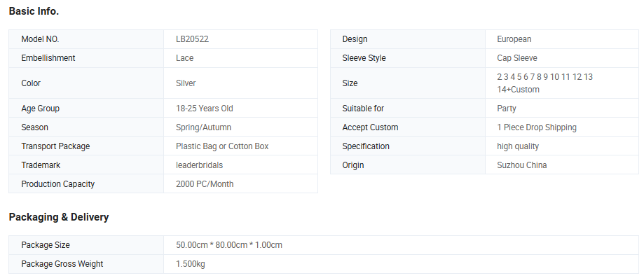
Task: Select the Embellishment value Lace
Action: (x=184, y=58)
